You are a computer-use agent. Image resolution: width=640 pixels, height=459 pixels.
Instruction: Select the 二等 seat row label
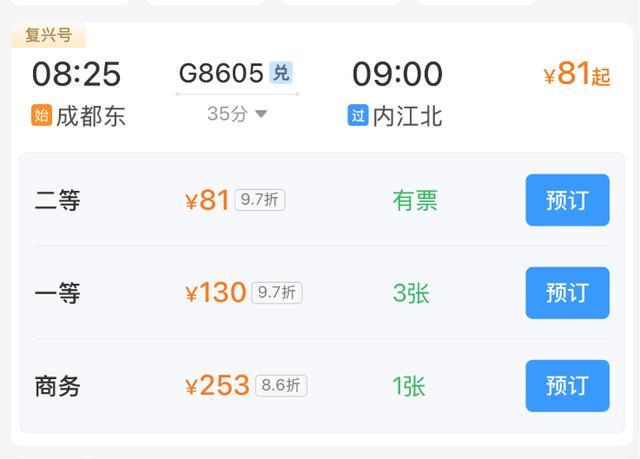tap(57, 200)
